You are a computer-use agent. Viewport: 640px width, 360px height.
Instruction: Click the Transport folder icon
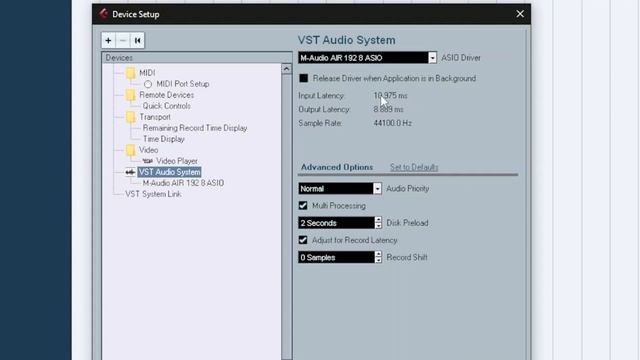(131, 117)
